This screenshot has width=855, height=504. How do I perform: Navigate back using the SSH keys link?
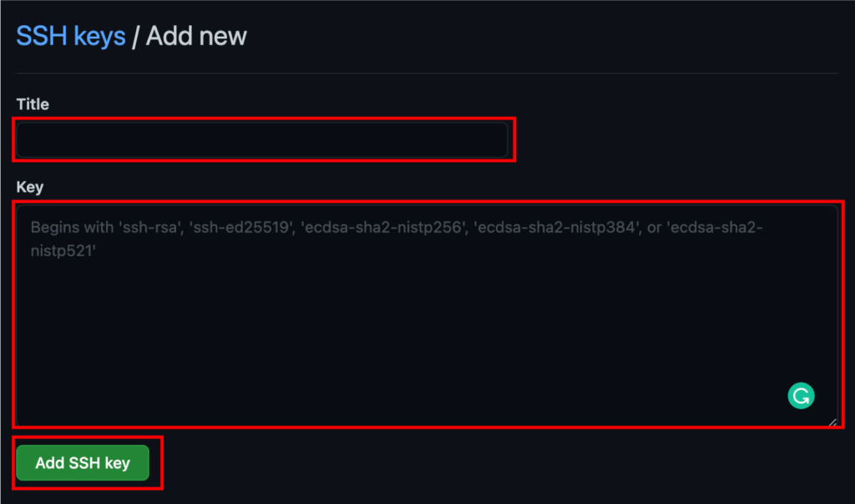[x=71, y=36]
